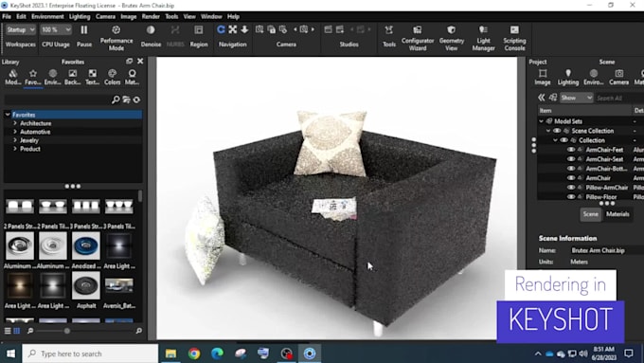Open File Explorer from the taskbar

(x=170, y=354)
